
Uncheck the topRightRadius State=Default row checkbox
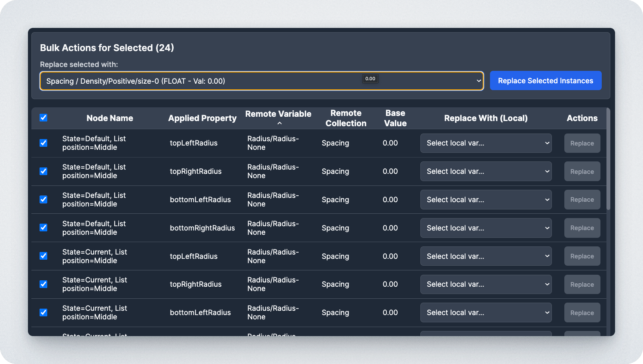[x=43, y=171]
